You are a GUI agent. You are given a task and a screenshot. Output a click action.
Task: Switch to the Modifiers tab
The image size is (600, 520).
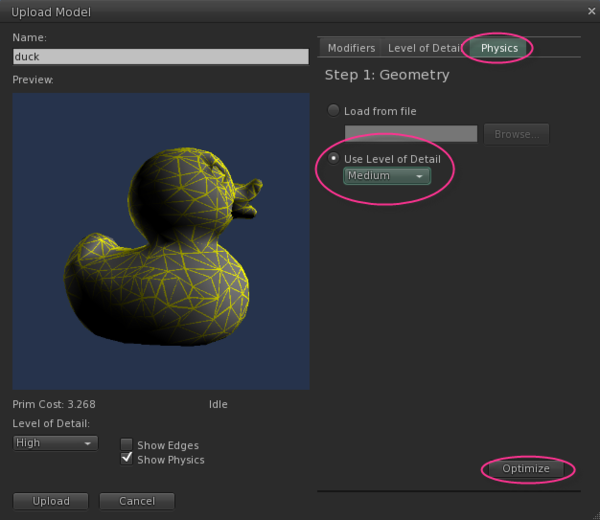pyautogui.click(x=351, y=48)
